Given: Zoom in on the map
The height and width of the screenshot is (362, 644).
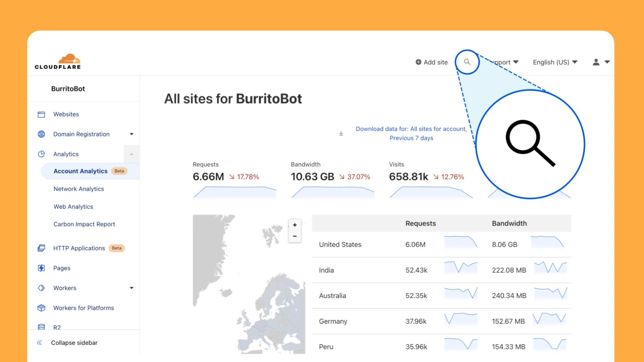Looking at the screenshot, I should coord(295,225).
